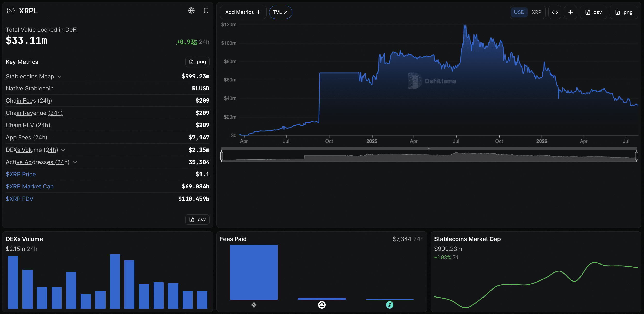Grab the left range slider handle

[222, 156]
